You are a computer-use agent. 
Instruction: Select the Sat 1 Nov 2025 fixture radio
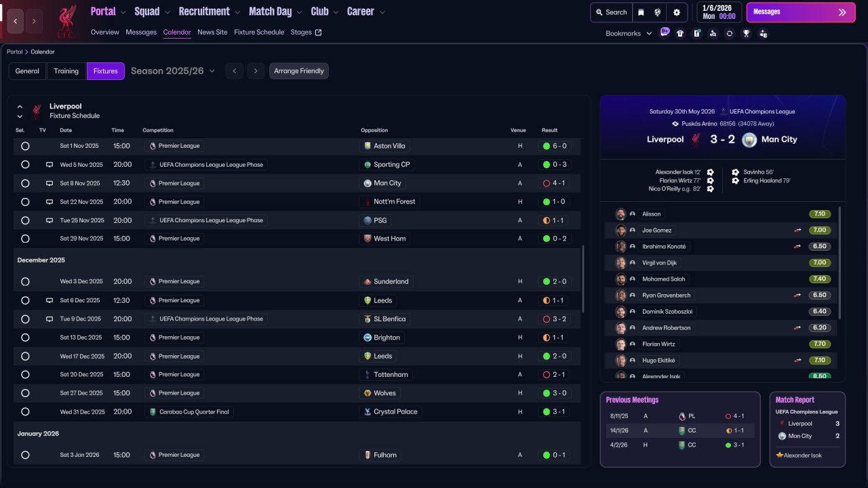(x=25, y=146)
